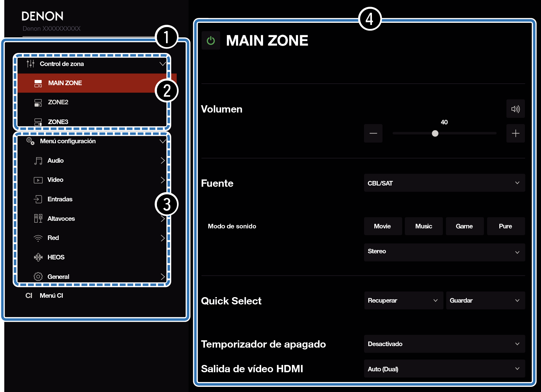This screenshot has width=541, height=392.
Task: Toggle the MAIN ZONE power button
Action: tap(211, 40)
